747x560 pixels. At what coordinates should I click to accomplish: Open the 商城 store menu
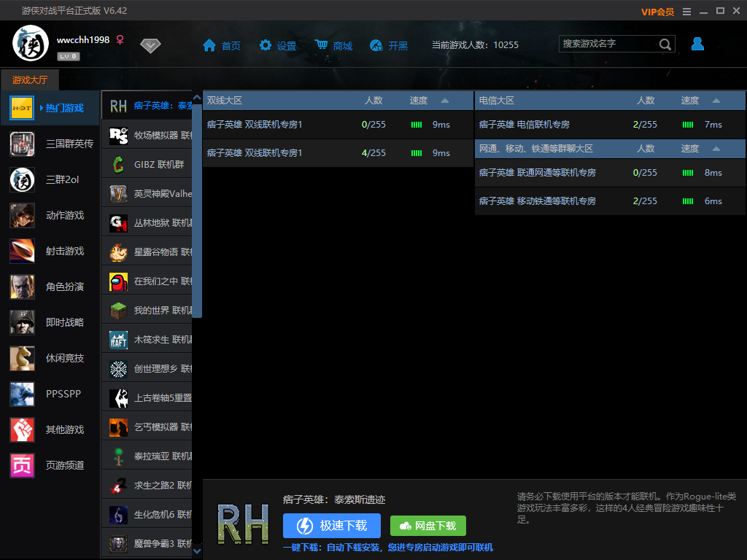coord(333,46)
